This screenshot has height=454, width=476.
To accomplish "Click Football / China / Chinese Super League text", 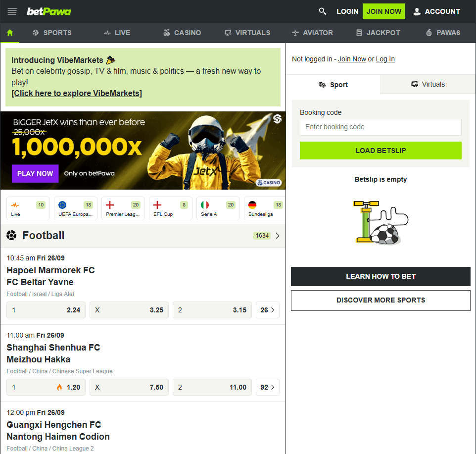I will pyautogui.click(x=59, y=371).
